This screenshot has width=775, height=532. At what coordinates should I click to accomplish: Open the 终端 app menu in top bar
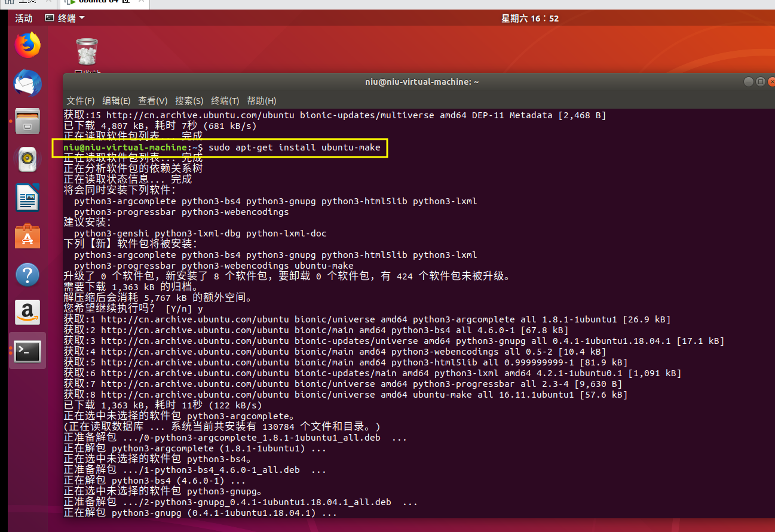coord(65,19)
